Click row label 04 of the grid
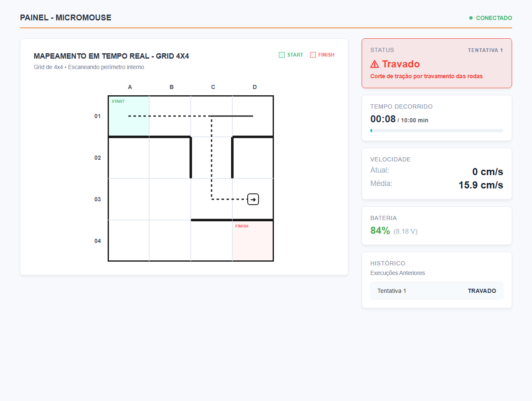 click(x=98, y=241)
